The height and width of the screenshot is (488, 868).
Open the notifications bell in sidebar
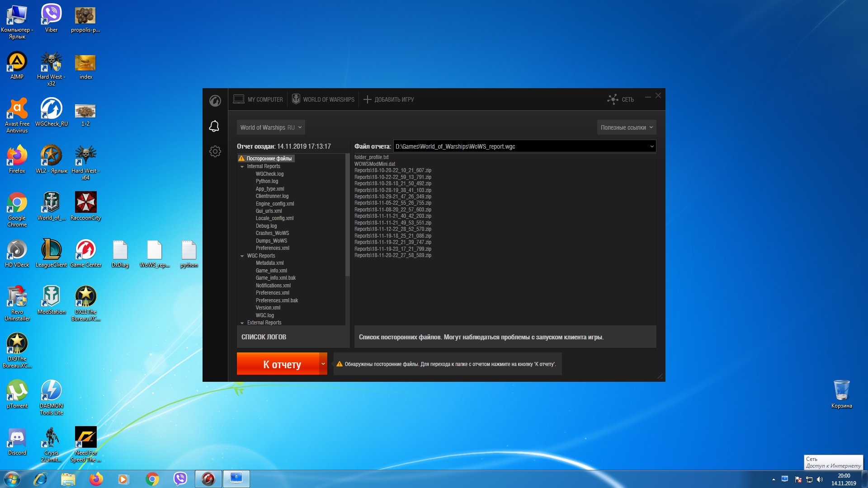click(x=214, y=126)
